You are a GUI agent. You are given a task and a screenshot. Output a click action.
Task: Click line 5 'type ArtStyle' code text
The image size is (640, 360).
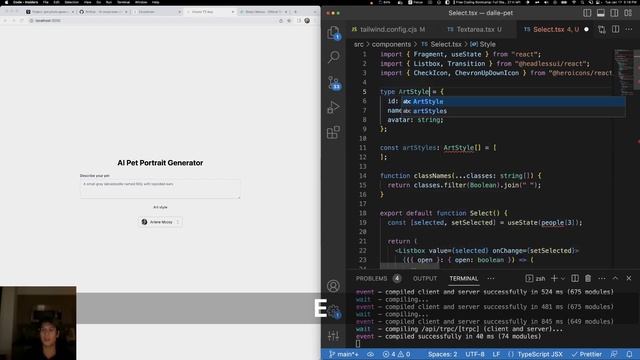coord(404,92)
